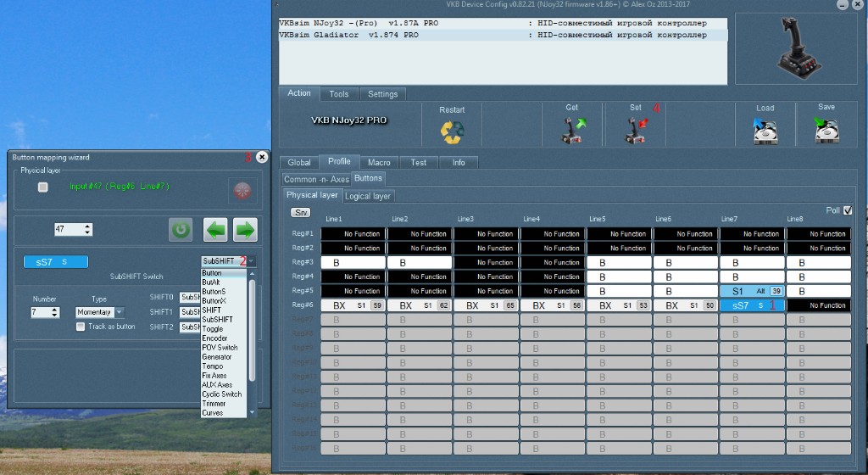Switch to Physical layer tab
This screenshot has height=475, width=868.
coord(312,195)
